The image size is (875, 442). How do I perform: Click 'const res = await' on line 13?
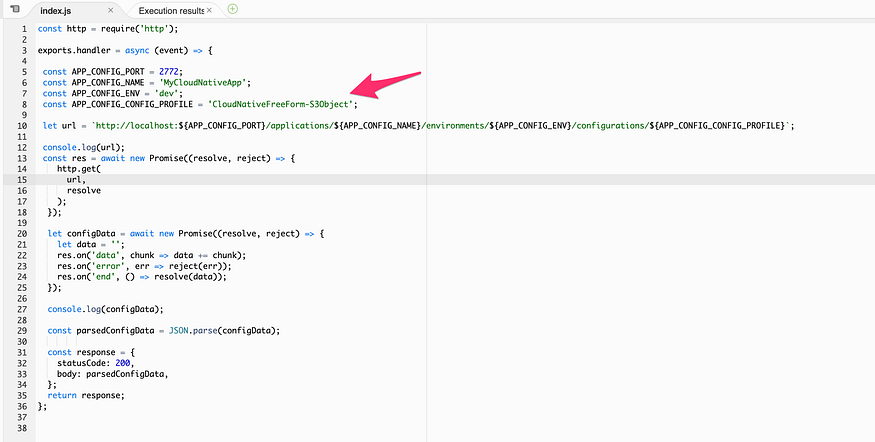pos(85,158)
